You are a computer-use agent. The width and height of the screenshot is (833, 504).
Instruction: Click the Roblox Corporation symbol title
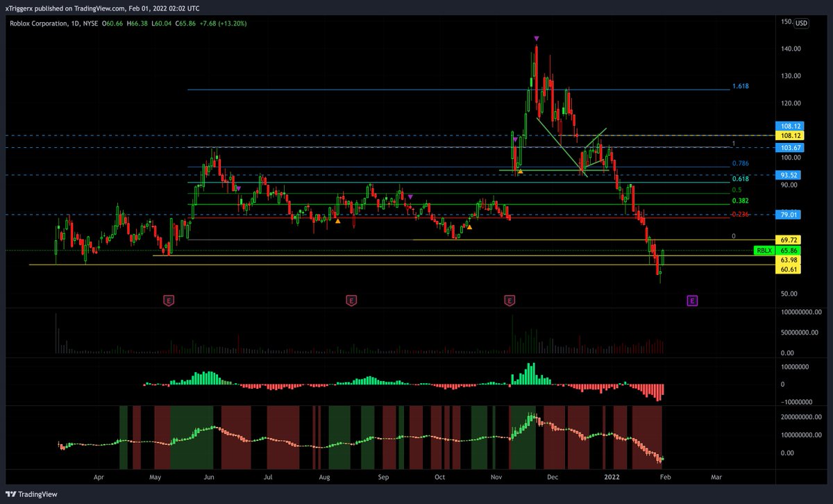(37, 24)
